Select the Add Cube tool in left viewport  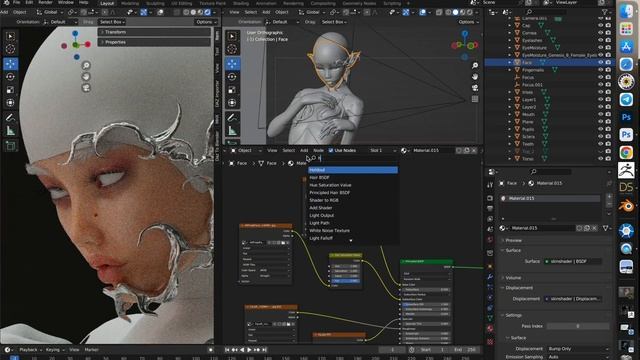click(10, 145)
